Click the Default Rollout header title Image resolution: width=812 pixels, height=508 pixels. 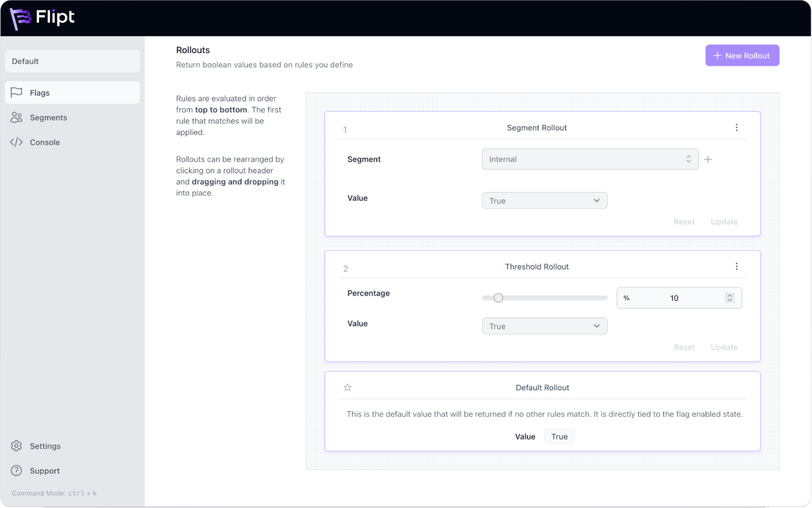click(542, 388)
